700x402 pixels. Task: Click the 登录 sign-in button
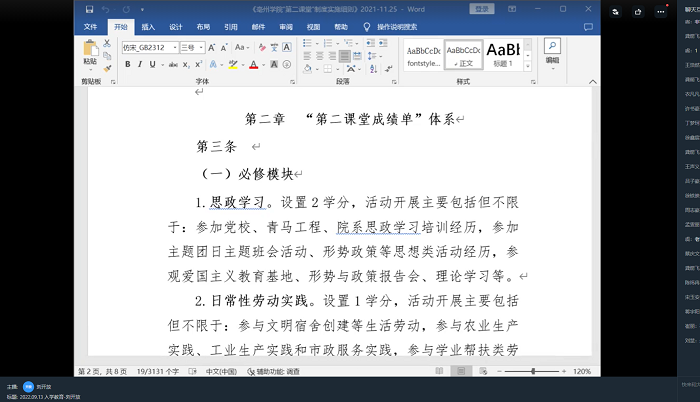coord(482,9)
